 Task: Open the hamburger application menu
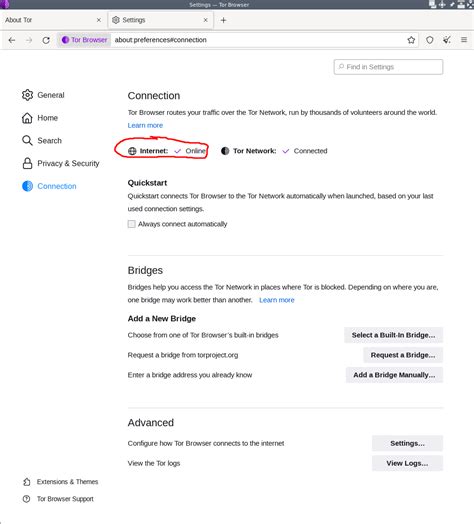point(464,40)
